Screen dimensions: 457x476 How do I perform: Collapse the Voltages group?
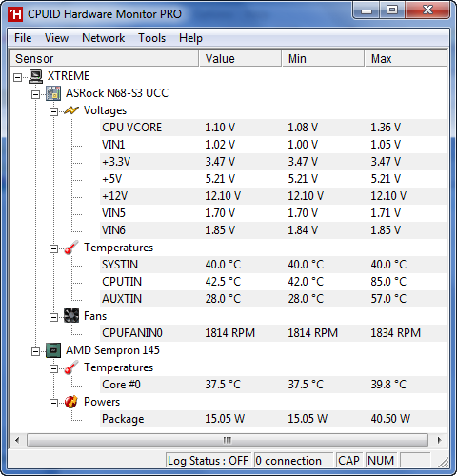53,111
